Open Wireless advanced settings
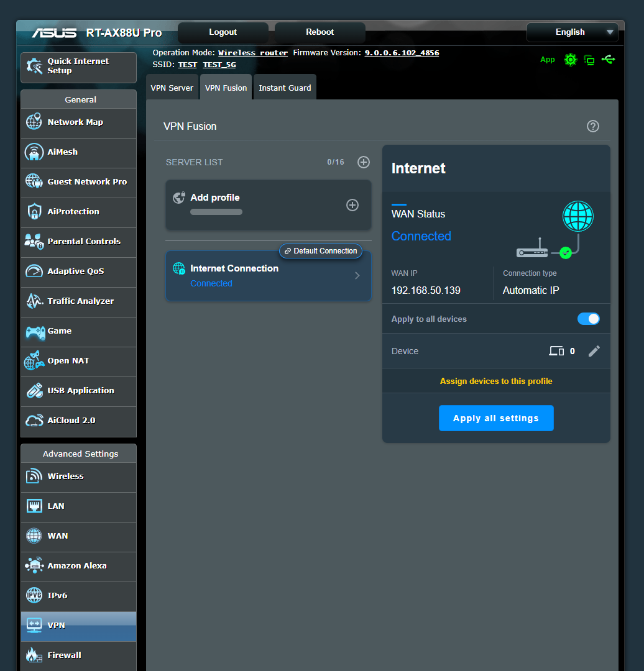Image resolution: width=644 pixels, height=671 pixels. (x=78, y=477)
